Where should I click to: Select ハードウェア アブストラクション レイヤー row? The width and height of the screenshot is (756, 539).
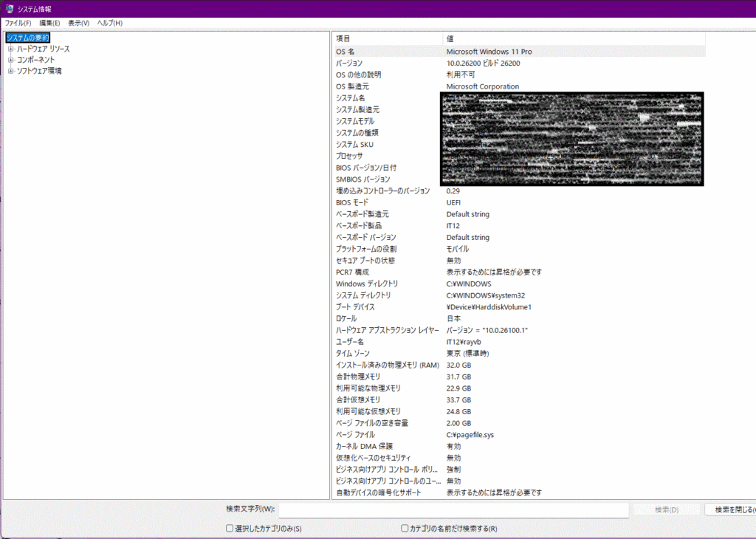519,330
